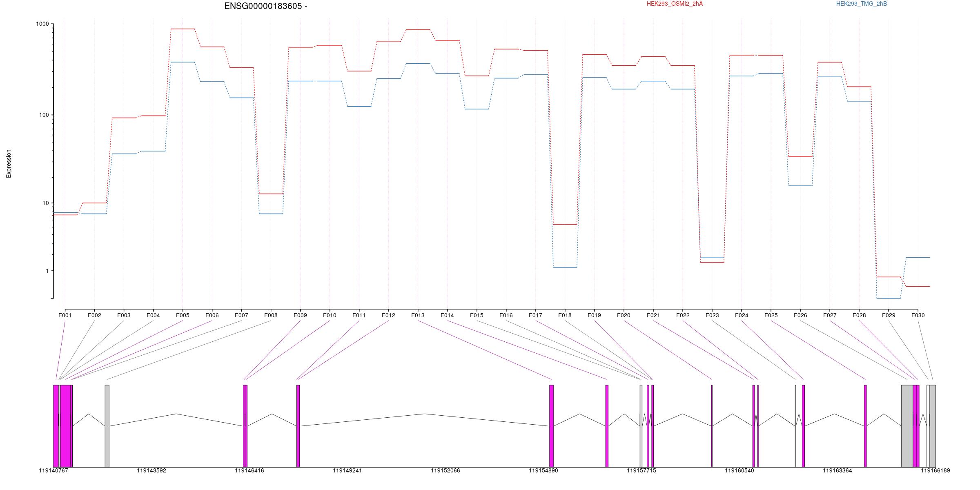Select exon label E019
Image resolution: width=980 pixels, height=490 pixels.
click(594, 315)
